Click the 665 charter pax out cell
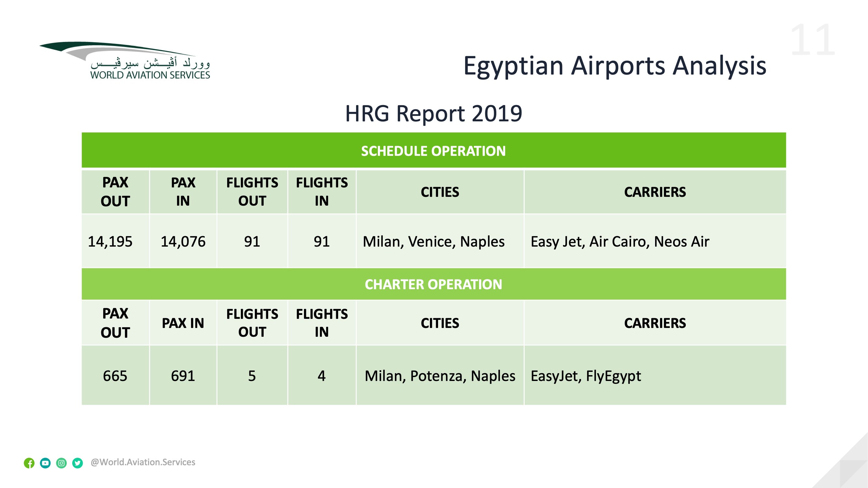Image resolution: width=868 pixels, height=488 pixels. (115, 375)
